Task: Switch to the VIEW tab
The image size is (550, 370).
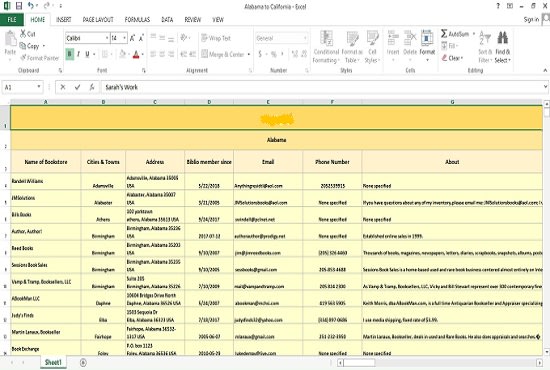Action: (x=218, y=20)
